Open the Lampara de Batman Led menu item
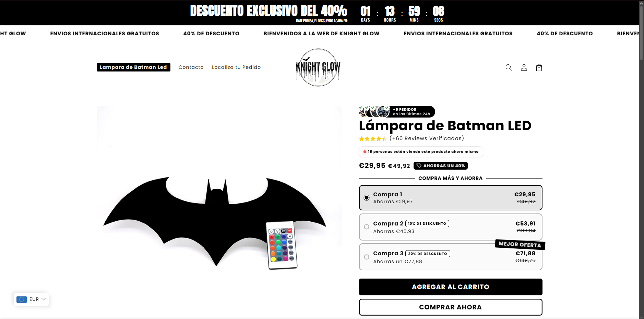The width and height of the screenshot is (644, 319). [x=133, y=67]
